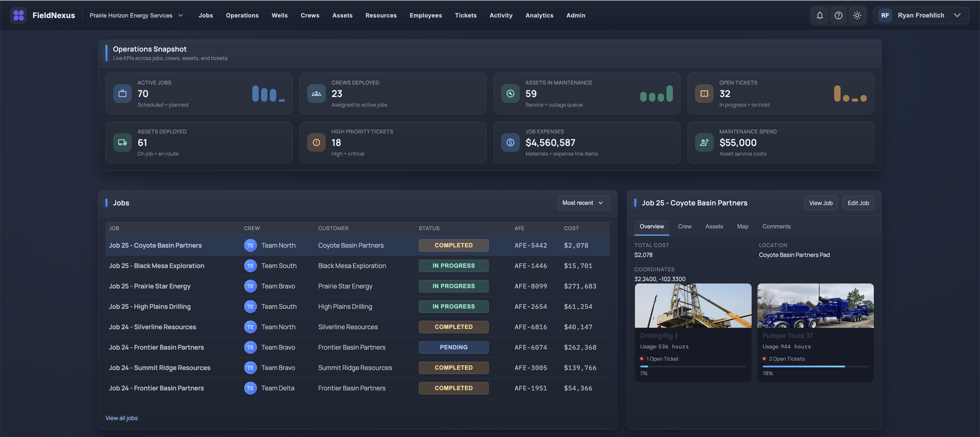This screenshot has height=437, width=980.
Task: Select the High Priority Tickets alert icon
Action: (x=316, y=142)
